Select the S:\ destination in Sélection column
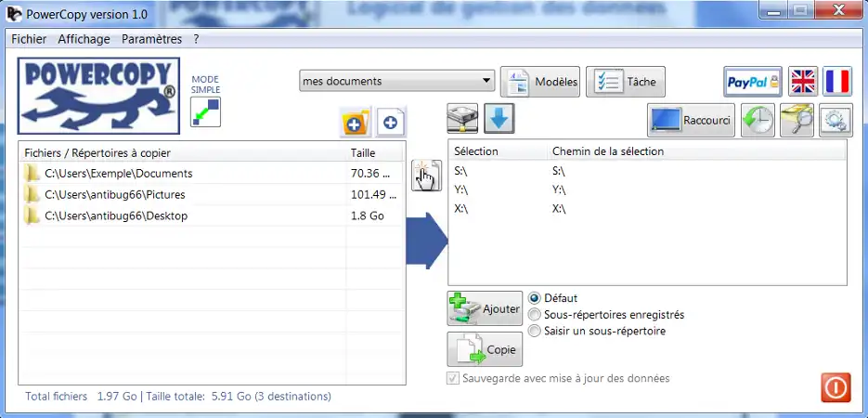The height and width of the screenshot is (418, 868). 461,171
